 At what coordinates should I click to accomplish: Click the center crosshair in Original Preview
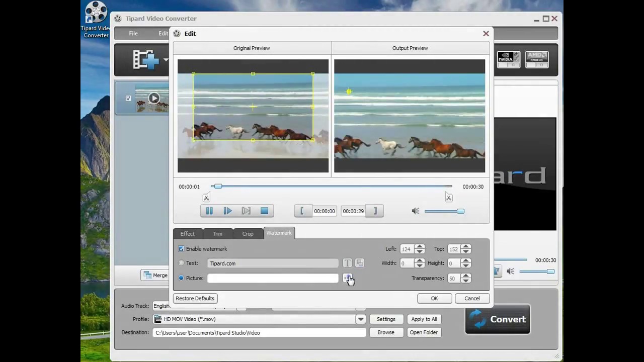coord(253,107)
